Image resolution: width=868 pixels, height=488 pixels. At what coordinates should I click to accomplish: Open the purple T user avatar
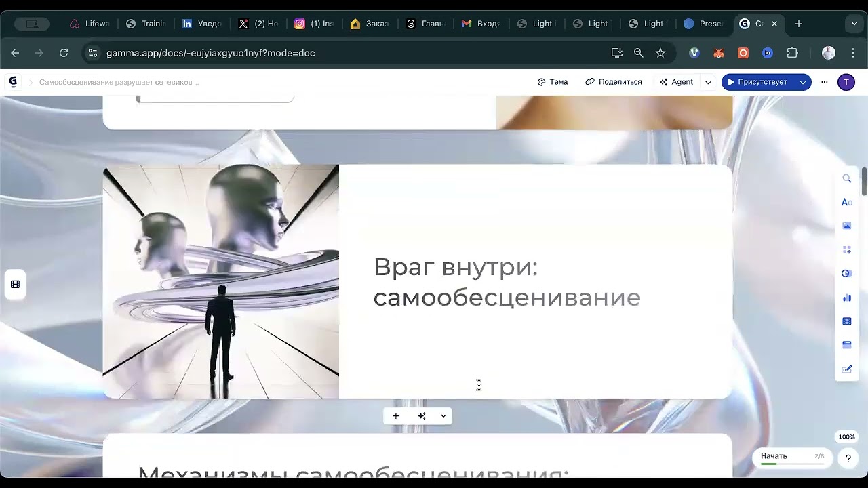[846, 82]
